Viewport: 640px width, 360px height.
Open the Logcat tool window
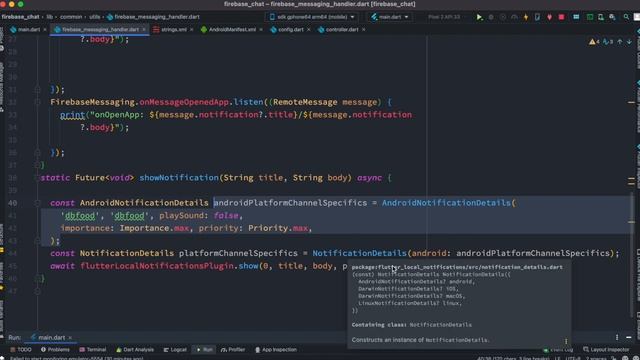[x=175, y=350]
